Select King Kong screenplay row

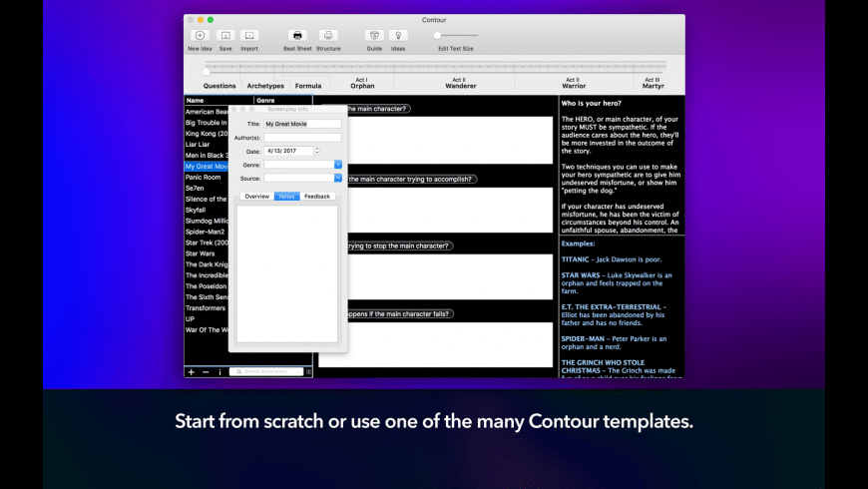(206, 134)
